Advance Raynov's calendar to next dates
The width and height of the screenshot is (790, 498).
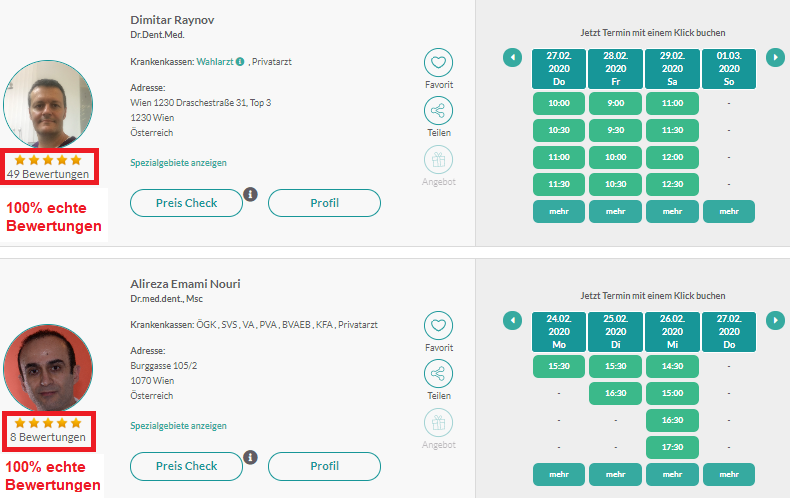[x=775, y=57]
